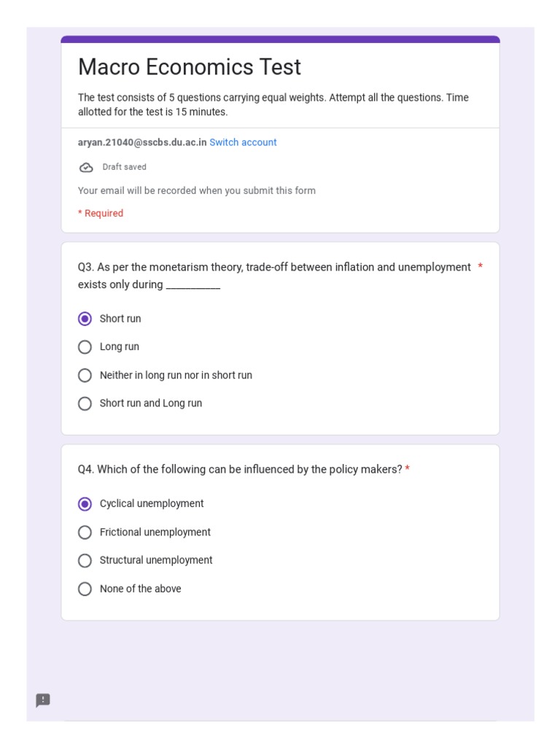Viewport: 560px width, 747px height.
Task: Select Cyclical unemployment radio button
Action: (x=85, y=504)
